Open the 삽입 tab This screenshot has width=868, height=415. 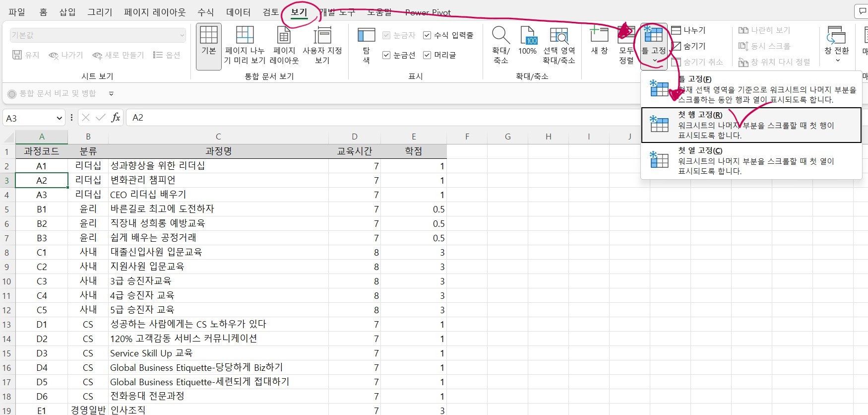click(x=67, y=12)
